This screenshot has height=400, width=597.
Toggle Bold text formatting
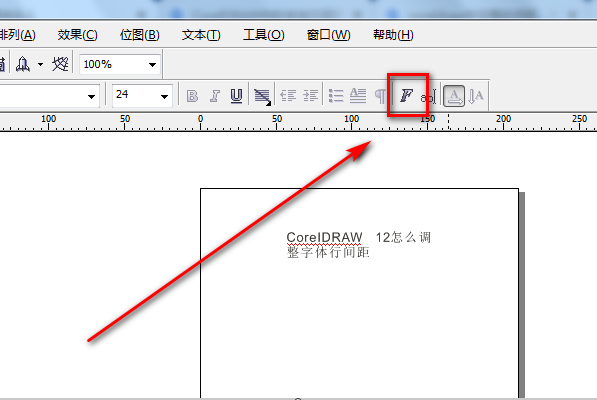[x=192, y=96]
